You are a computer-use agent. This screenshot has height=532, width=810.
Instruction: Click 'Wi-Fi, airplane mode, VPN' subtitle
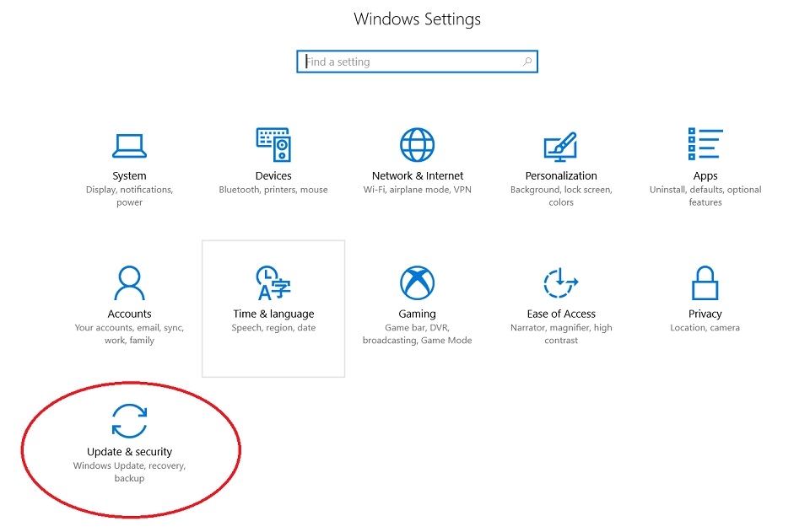pos(417,189)
